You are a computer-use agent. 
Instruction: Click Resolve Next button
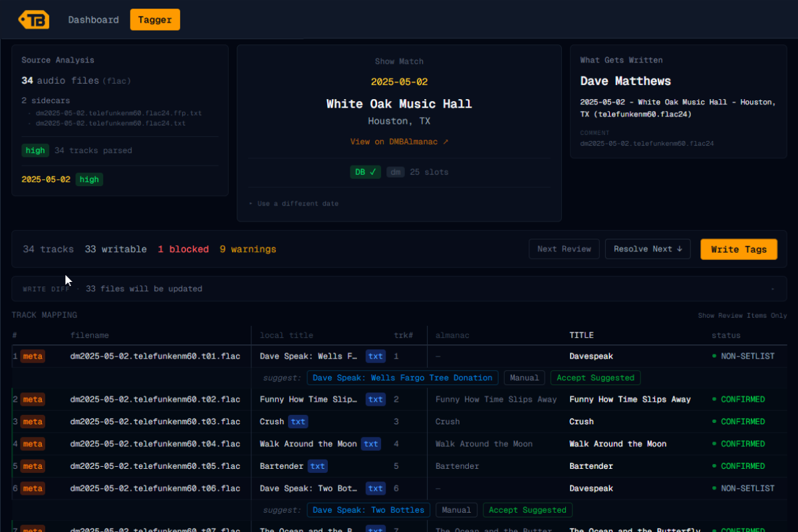tap(648, 249)
